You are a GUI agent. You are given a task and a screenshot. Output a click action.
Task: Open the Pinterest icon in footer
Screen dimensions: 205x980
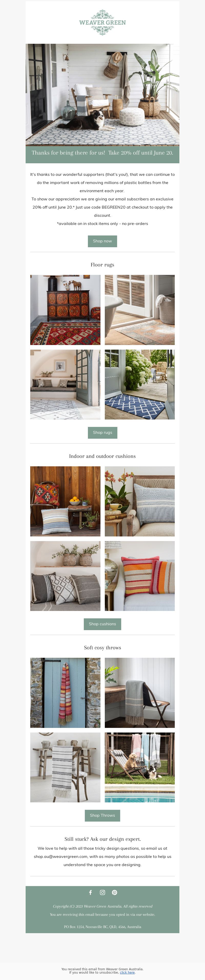pos(115,892)
